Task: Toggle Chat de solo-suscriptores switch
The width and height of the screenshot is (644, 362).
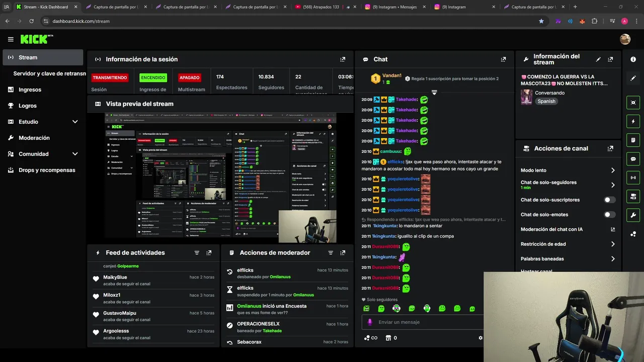Action: [610, 200]
